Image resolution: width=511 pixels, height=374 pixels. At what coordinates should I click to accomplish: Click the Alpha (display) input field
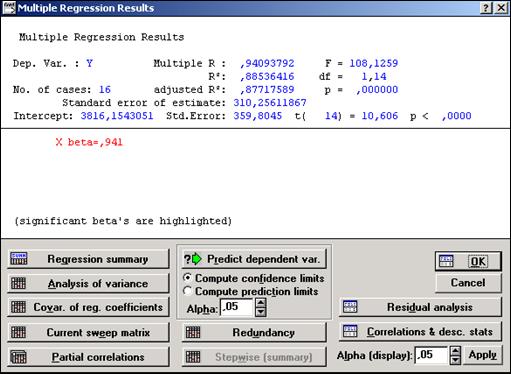click(x=431, y=355)
